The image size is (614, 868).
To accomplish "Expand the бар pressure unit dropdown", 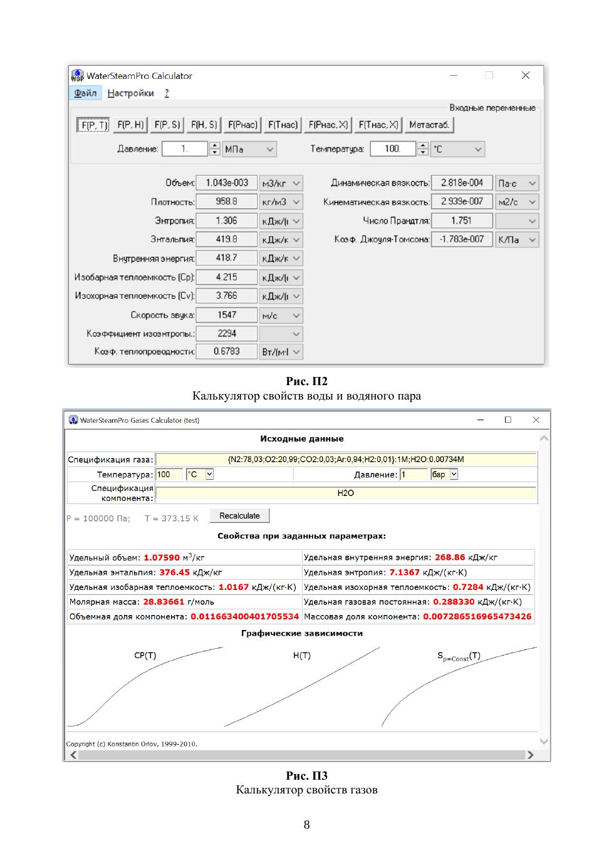I will pos(444,475).
